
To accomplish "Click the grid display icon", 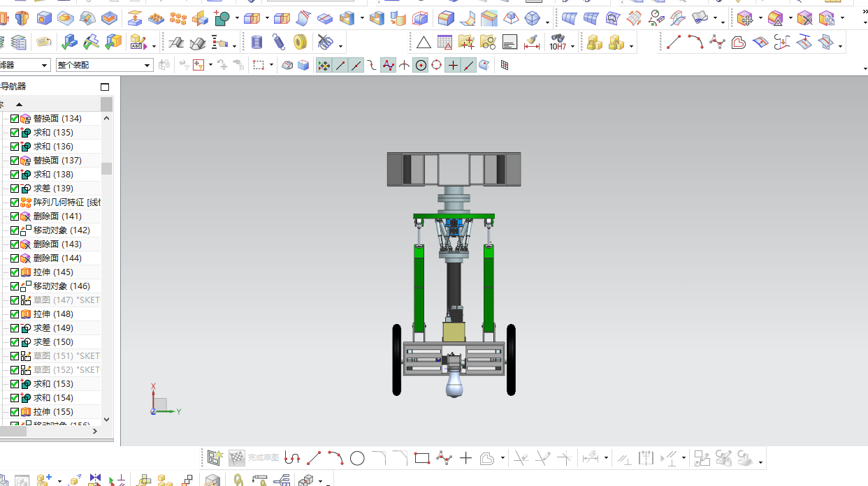I will click(505, 65).
